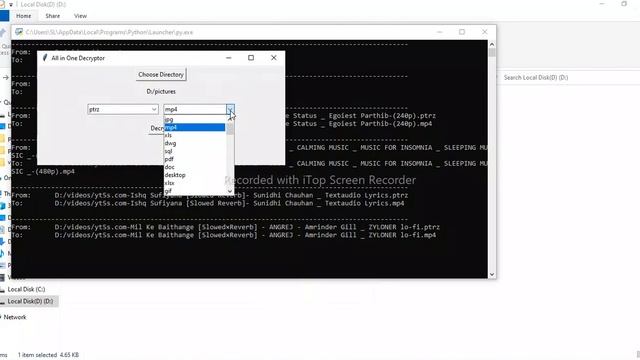
Task: Click the Explorer forward navigation arrow
Action: (x=6, y=78)
